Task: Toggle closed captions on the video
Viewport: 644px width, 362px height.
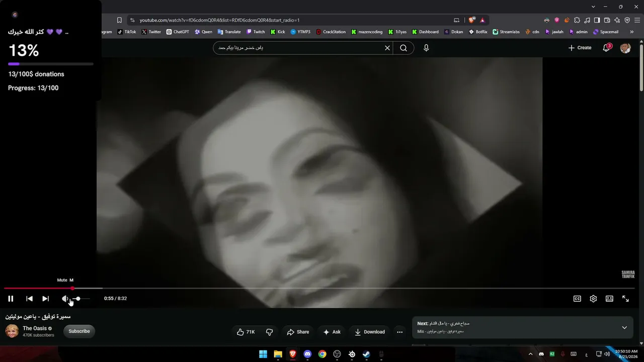Action: (578, 299)
